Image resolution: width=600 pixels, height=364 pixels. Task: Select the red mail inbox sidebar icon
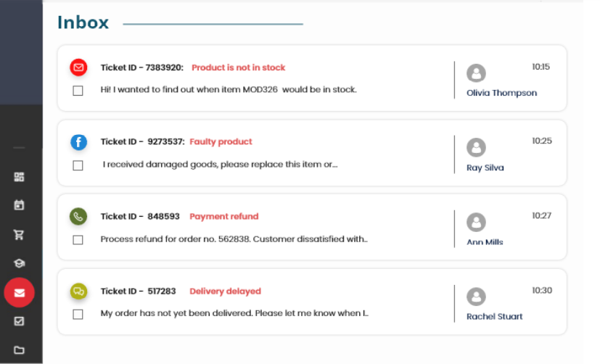pos(19,292)
